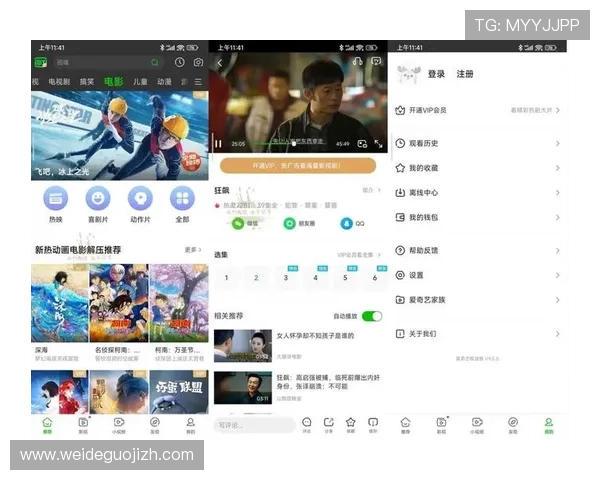Screen dimensions: 600x480
Task: Click the orange 开通VIP banner button
Action: [x=298, y=166]
